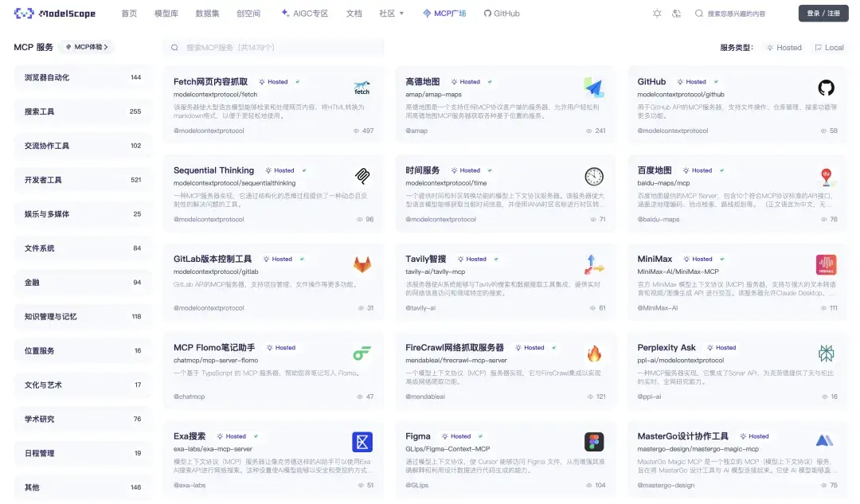
Task: Expand the 社区 dropdown menu
Action: (392, 14)
